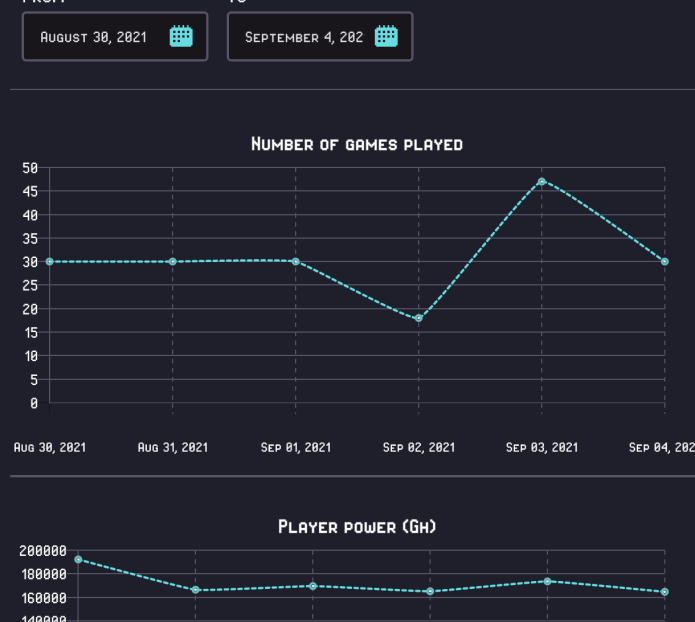Select Aug 31 data point on games chart

pyautogui.click(x=173, y=262)
